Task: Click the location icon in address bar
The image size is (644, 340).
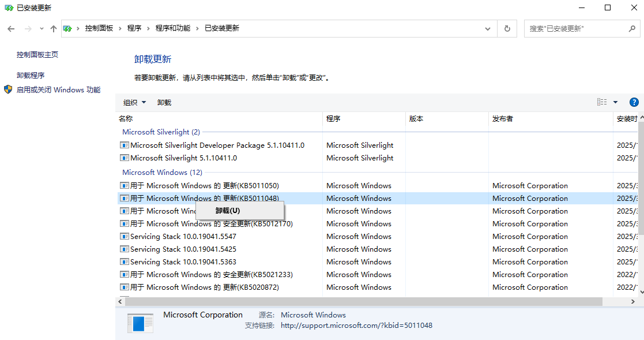Action: tap(67, 28)
